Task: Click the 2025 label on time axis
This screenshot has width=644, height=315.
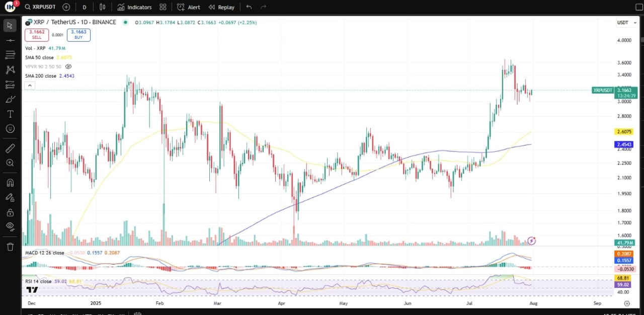Action: coord(96,303)
